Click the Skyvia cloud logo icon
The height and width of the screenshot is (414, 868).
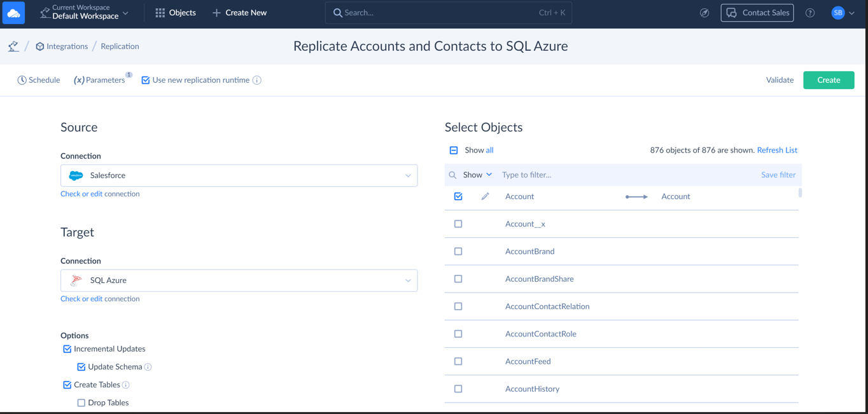(13, 13)
